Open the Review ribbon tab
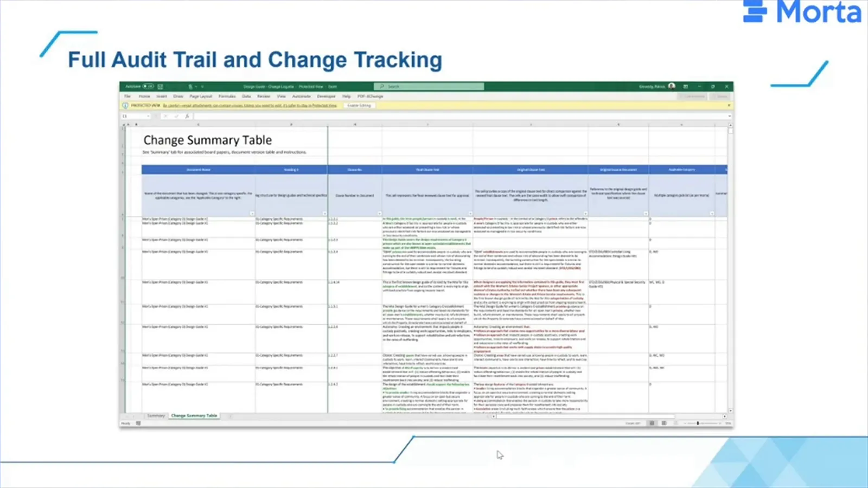 (x=264, y=96)
